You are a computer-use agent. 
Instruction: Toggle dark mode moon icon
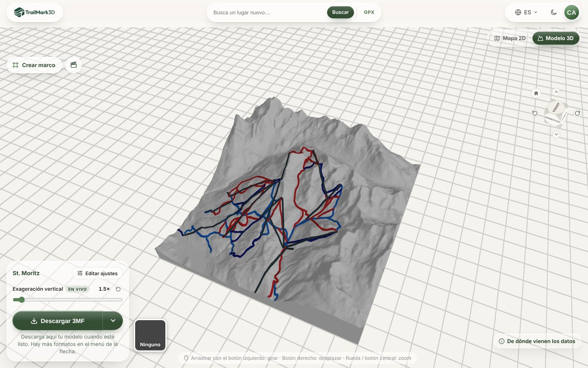pos(554,12)
